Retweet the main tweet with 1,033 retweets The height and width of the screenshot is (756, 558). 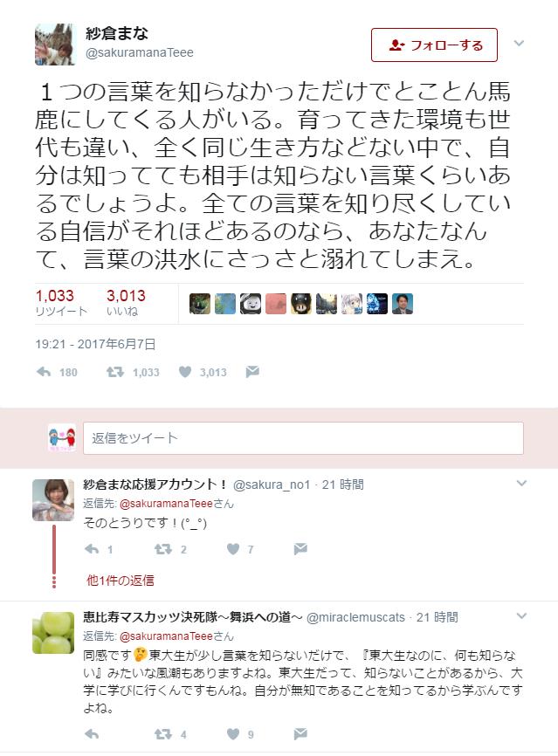(x=115, y=372)
